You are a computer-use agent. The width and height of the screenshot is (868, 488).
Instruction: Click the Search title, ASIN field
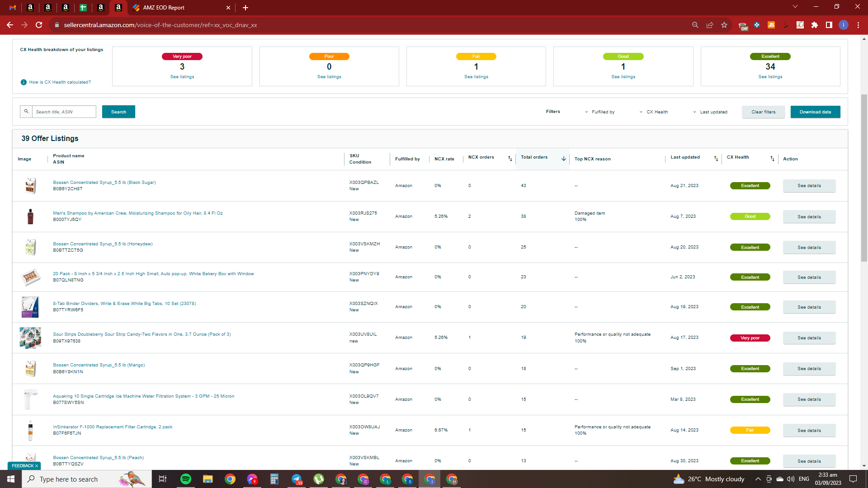tap(64, 112)
